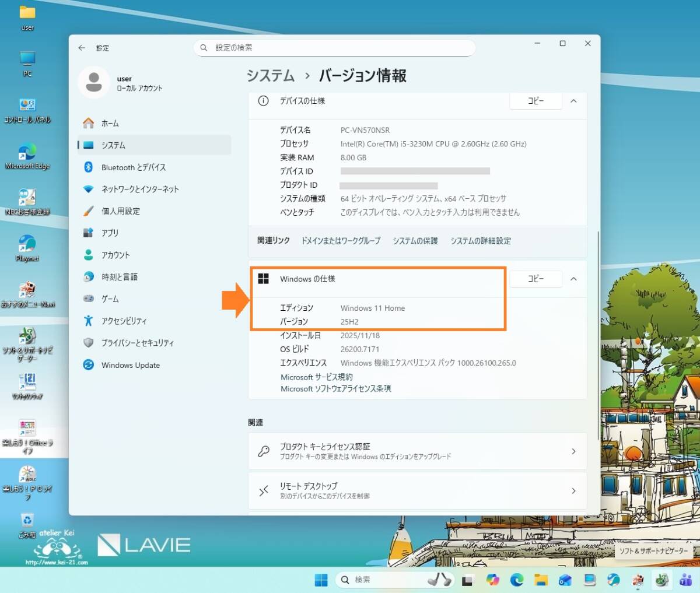Click システム in the breadcrumb
The image size is (700, 593).
click(x=271, y=76)
